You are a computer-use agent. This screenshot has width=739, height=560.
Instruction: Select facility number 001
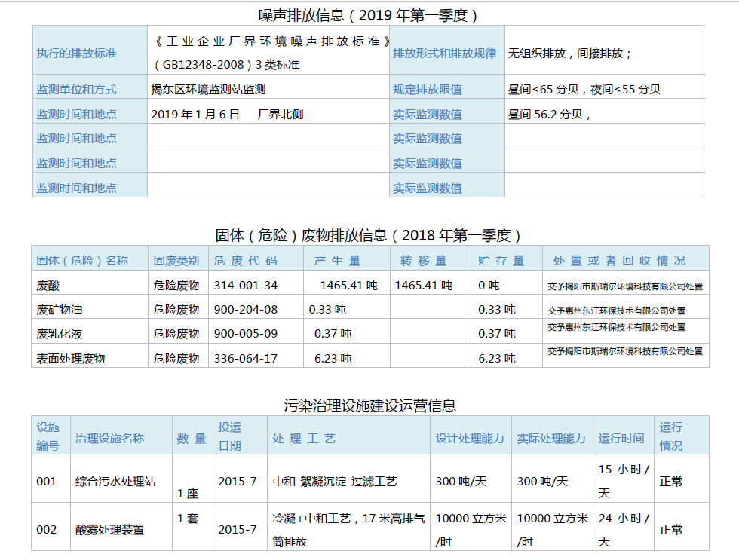click(46, 482)
